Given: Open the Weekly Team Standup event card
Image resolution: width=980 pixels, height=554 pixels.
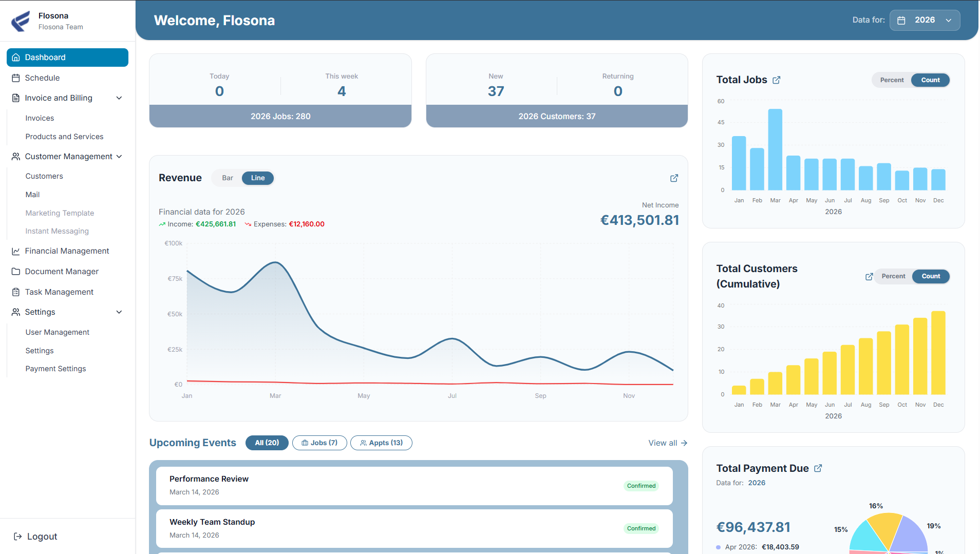Looking at the screenshot, I should click(414, 529).
